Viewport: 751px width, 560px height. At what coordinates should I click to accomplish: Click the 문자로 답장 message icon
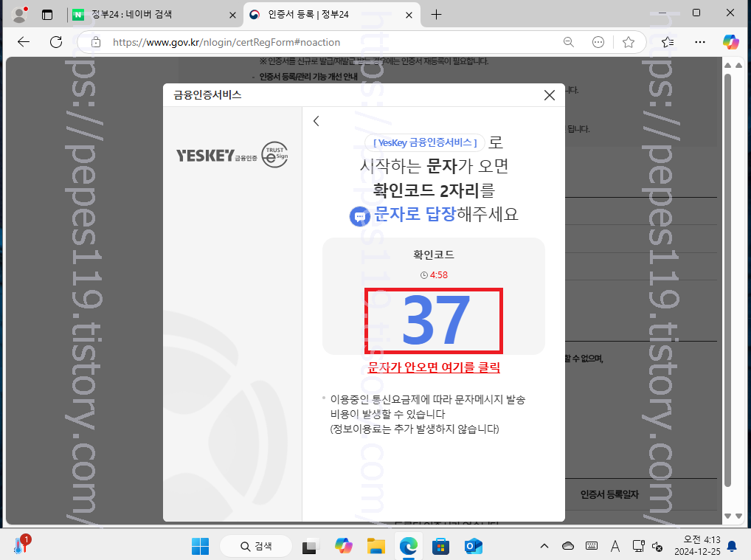coord(360,216)
